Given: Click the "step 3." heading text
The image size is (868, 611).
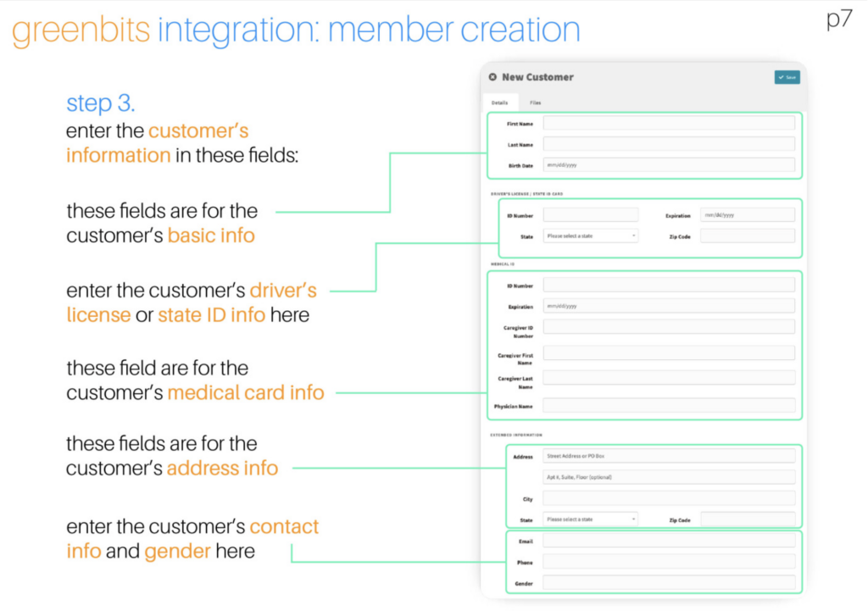Looking at the screenshot, I should [100, 103].
